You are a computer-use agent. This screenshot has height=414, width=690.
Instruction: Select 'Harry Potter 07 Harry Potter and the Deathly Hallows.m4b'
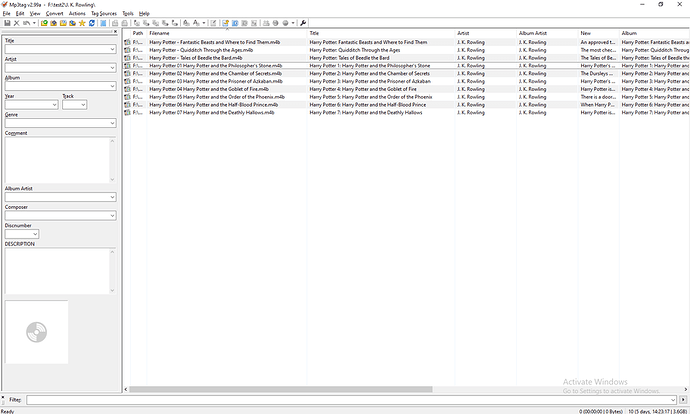212,113
